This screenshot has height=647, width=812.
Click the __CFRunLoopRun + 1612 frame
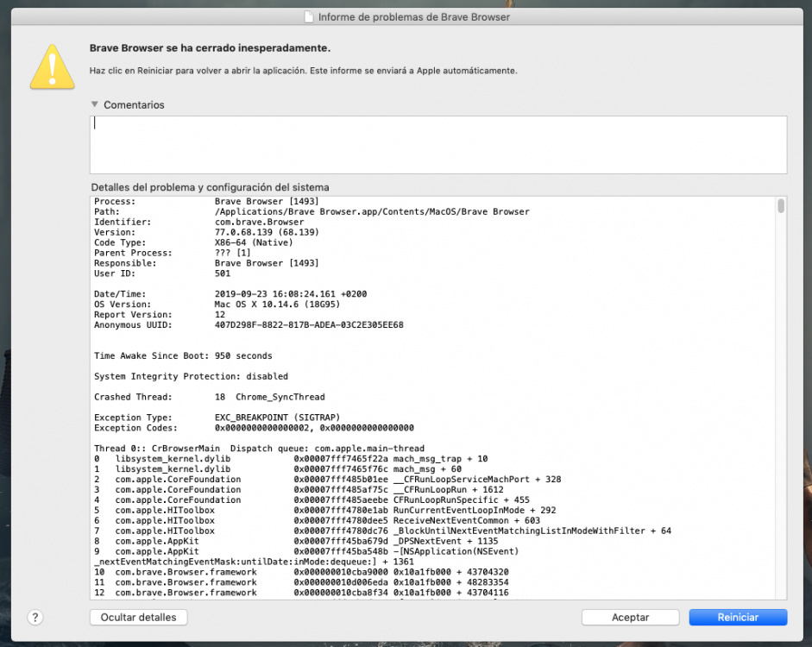(x=299, y=490)
